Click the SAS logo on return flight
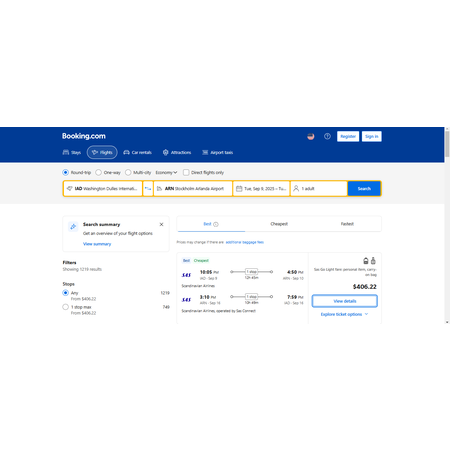 click(x=186, y=300)
